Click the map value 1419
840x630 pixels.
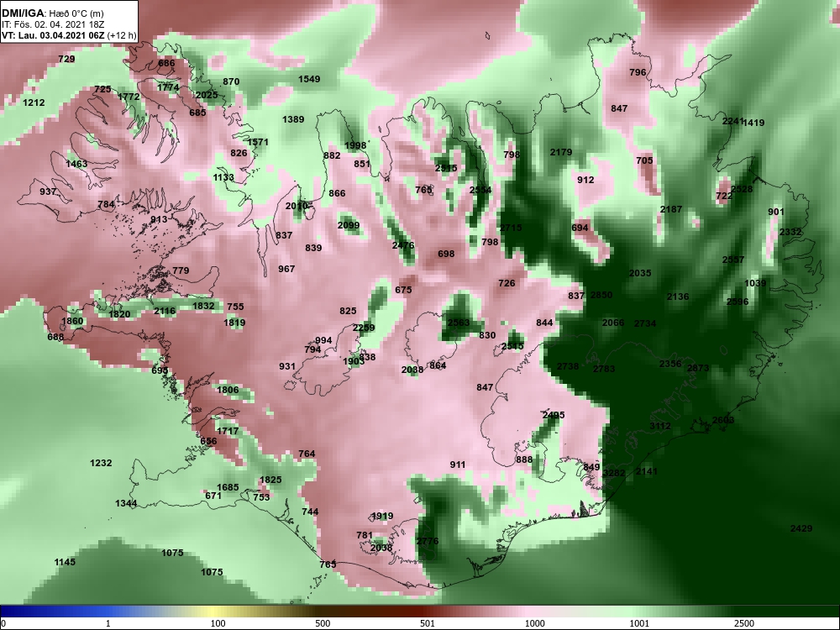(x=753, y=123)
